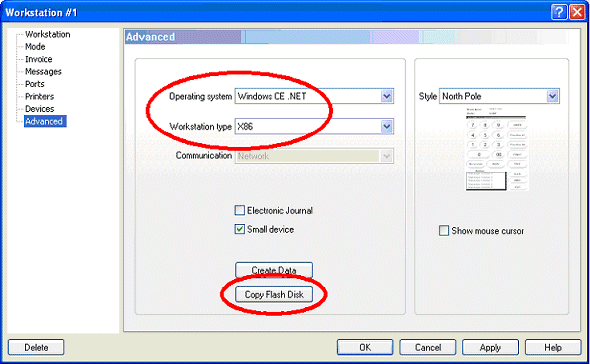590x364 pixels.
Task: Select Devices in the tree
Action: pyautogui.click(x=40, y=109)
